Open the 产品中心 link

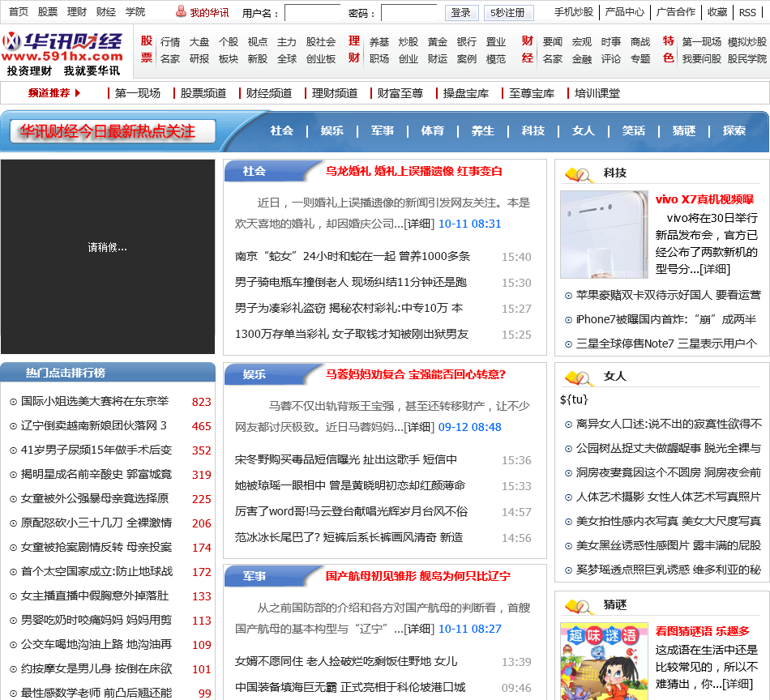coord(625,12)
